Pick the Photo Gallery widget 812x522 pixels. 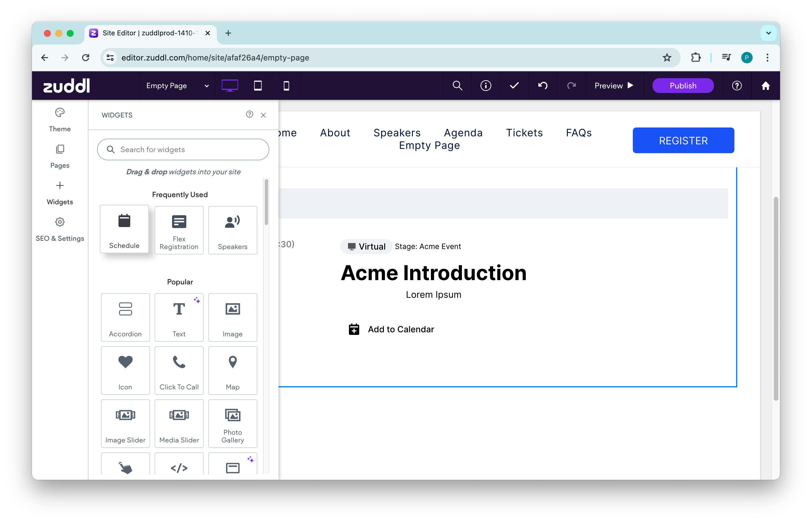pos(233,423)
